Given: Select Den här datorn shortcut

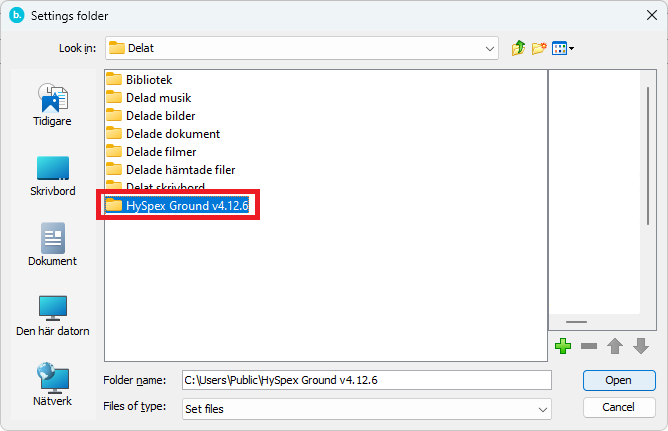Looking at the screenshot, I should tap(52, 315).
